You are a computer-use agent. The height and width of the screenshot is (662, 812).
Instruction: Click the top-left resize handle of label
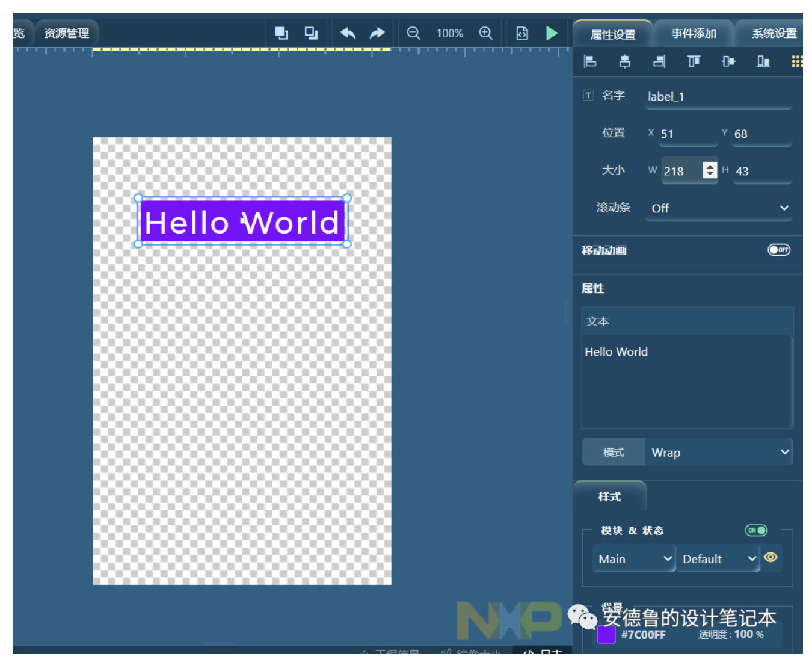138,198
